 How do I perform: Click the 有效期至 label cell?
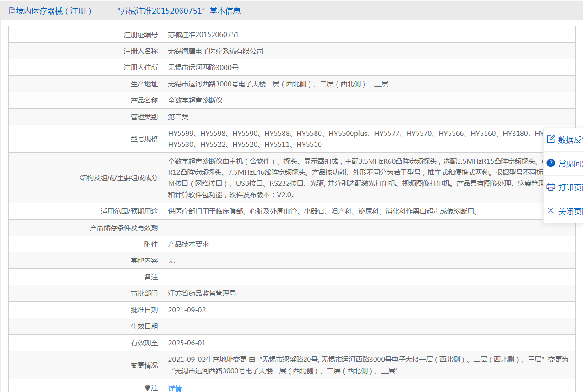click(x=86, y=343)
